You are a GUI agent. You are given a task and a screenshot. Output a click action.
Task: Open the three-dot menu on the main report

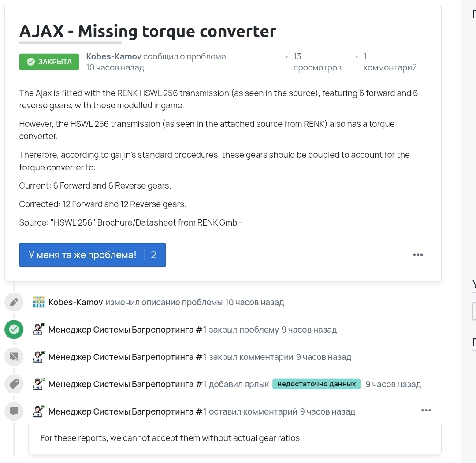click(x=417, y=254)
